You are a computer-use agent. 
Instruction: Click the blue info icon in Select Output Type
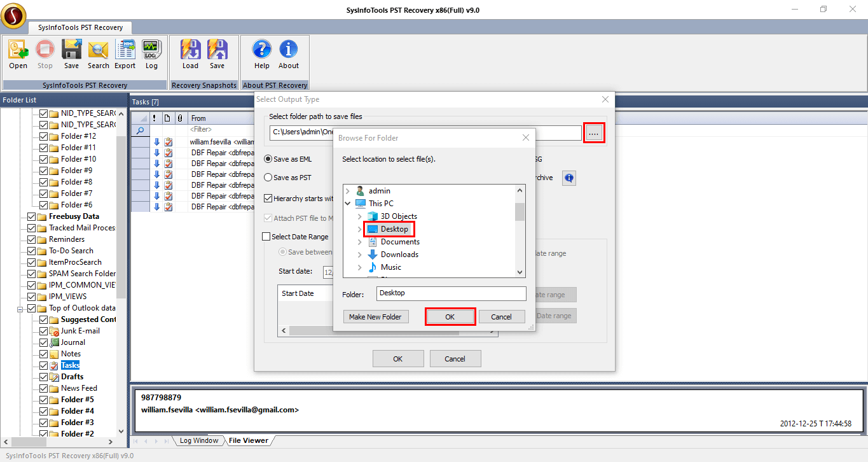coord(568,178)
